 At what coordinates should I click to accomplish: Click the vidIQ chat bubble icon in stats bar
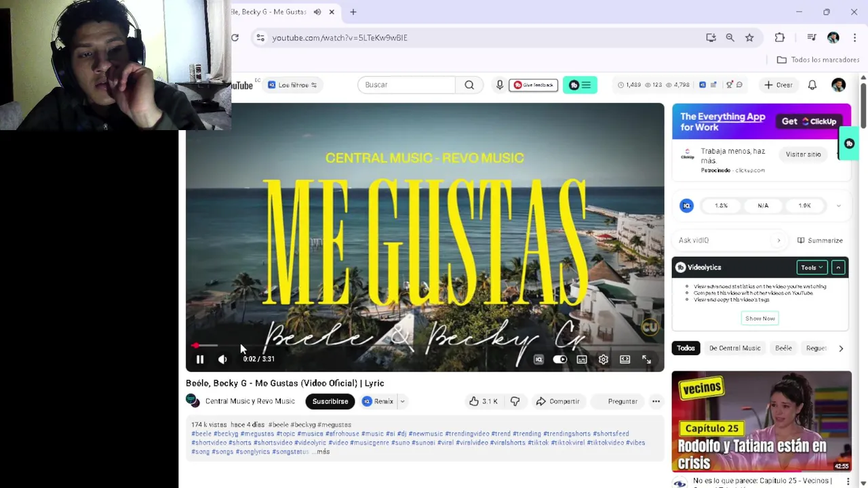click(x=739, y=85)
